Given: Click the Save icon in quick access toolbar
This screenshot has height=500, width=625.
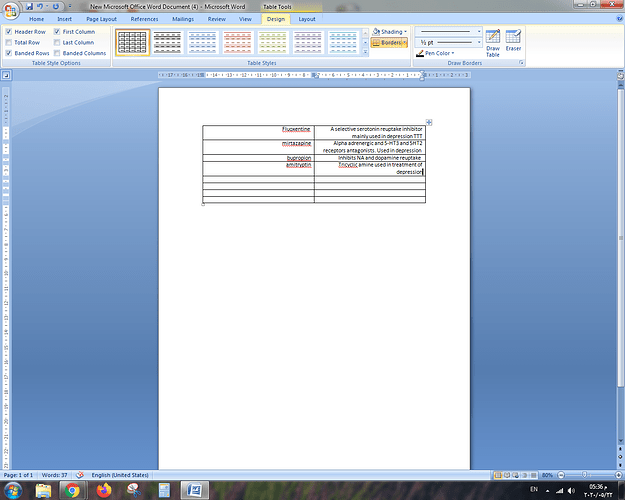Looking at the screenshot, I should click(29, 6).
